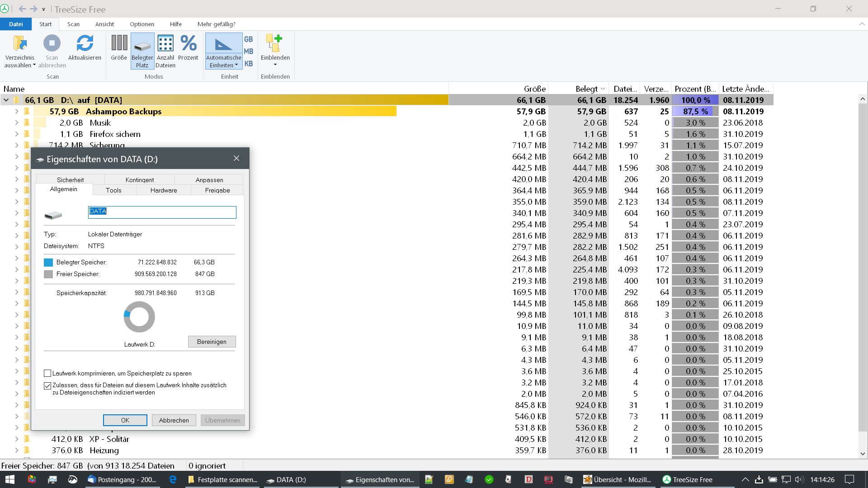This screenshot has width=868, height=488.
Task: Open the Hardware properties tab
Action: (164, 190)
